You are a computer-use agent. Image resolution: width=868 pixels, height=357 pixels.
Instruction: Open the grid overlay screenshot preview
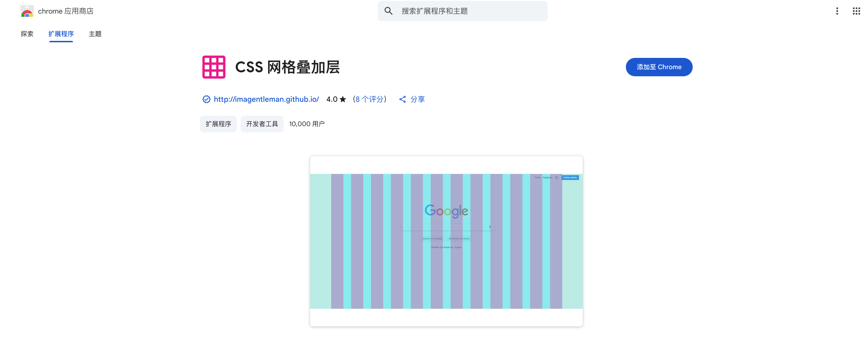click(x=446, y=241)
